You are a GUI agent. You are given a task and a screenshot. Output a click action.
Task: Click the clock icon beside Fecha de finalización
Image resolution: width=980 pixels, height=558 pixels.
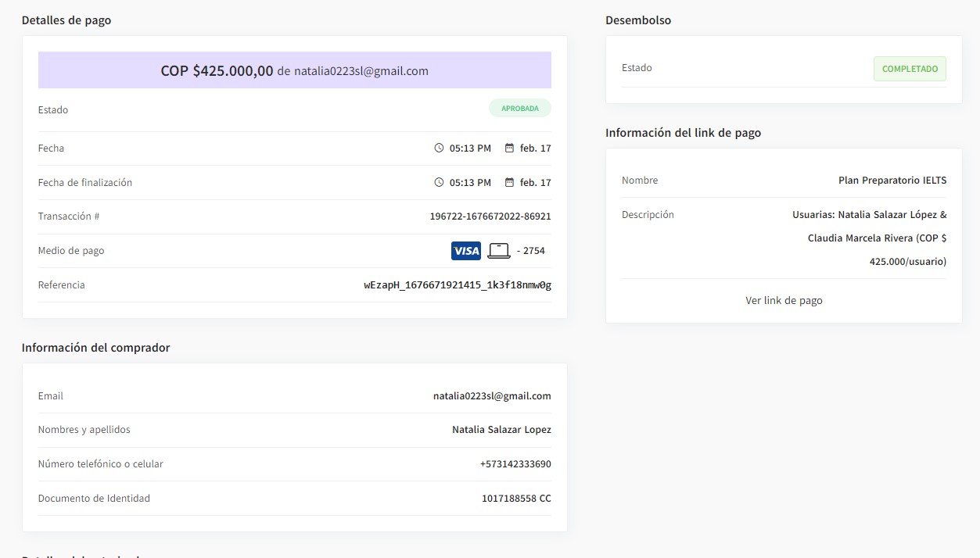(x=439, y=183)
